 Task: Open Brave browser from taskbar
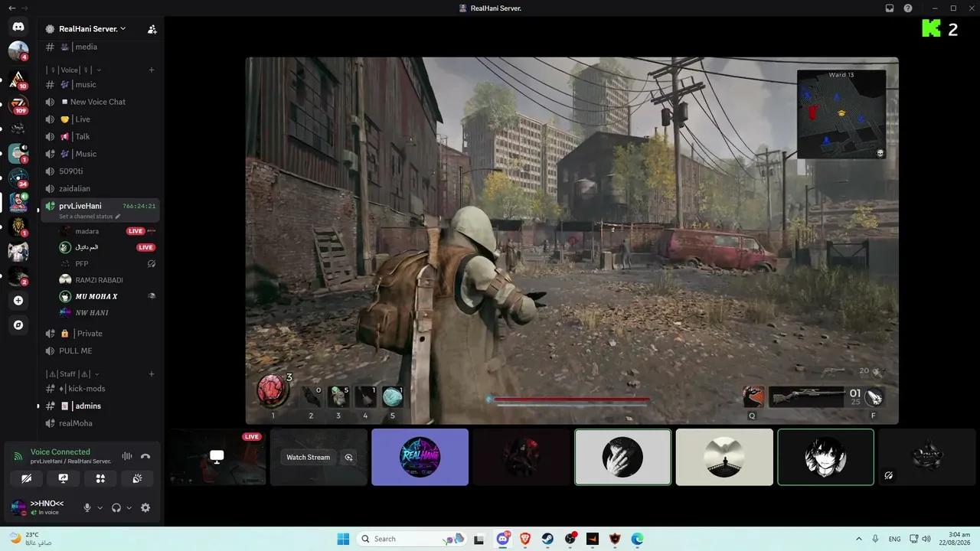tap(525, 539)
